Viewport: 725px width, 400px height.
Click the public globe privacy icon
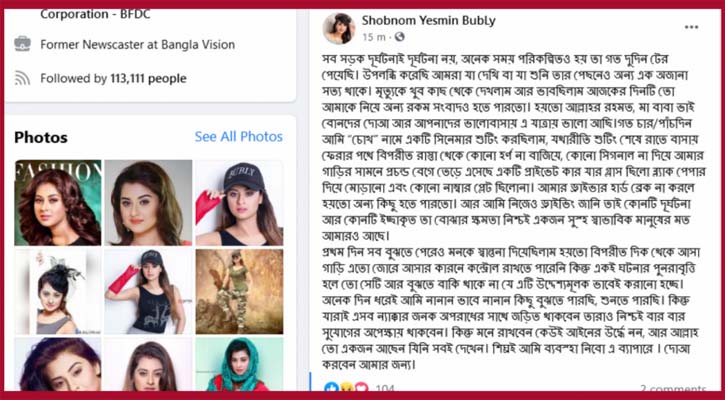pos(400,37)
